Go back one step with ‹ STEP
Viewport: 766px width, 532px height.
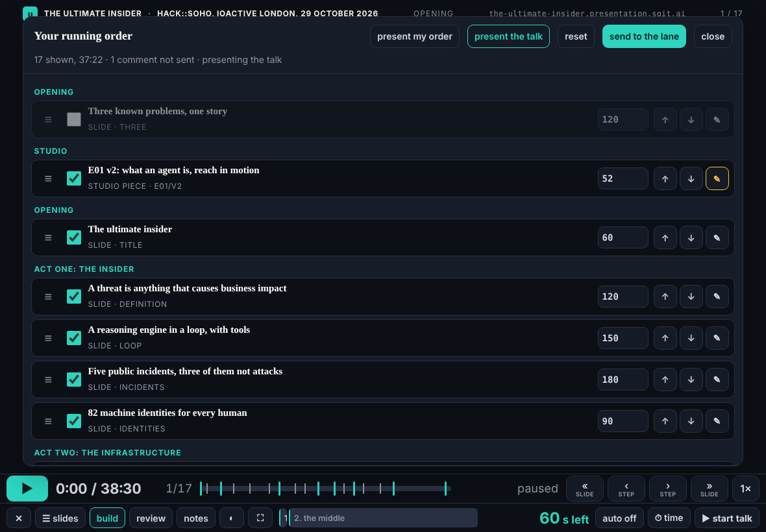626,489
